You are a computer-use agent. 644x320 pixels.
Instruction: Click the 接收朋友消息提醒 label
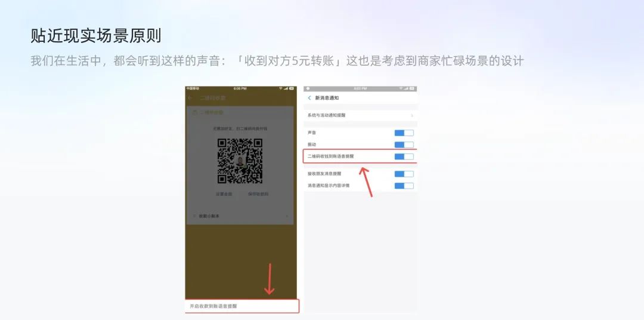click(x=324, y=174)
